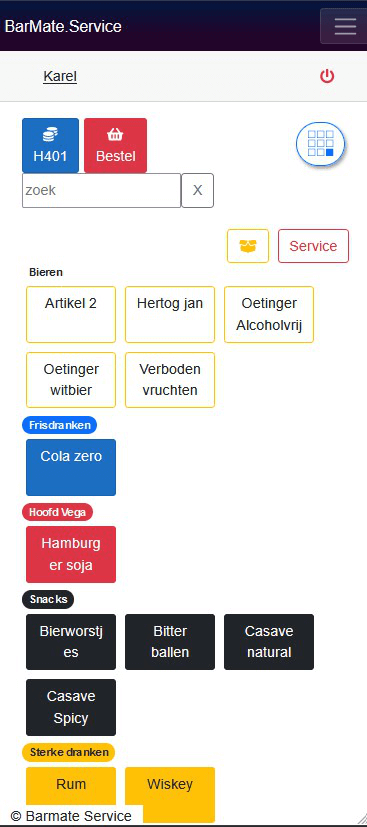Select the Snacks category badge
Image resolution: width=367 pixels, height=827 pixels.
(x=49, y=599)
